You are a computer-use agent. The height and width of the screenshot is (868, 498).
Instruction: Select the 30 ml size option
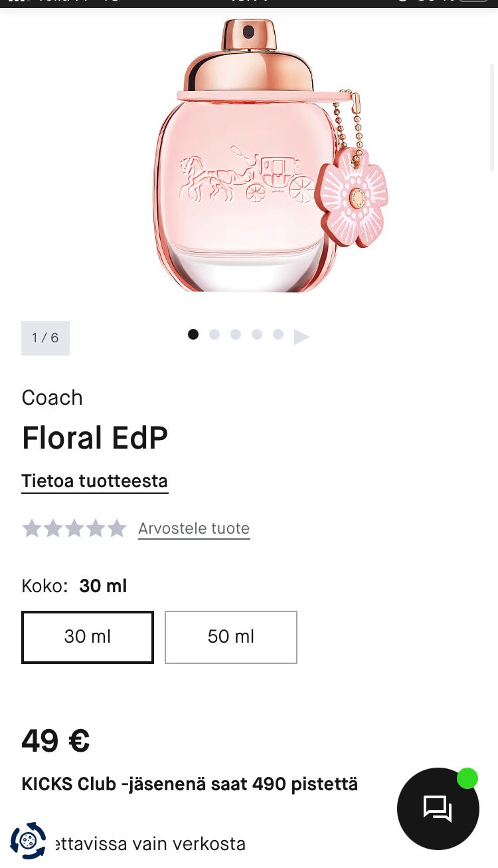pyautogui.click(x=88, y=637)
